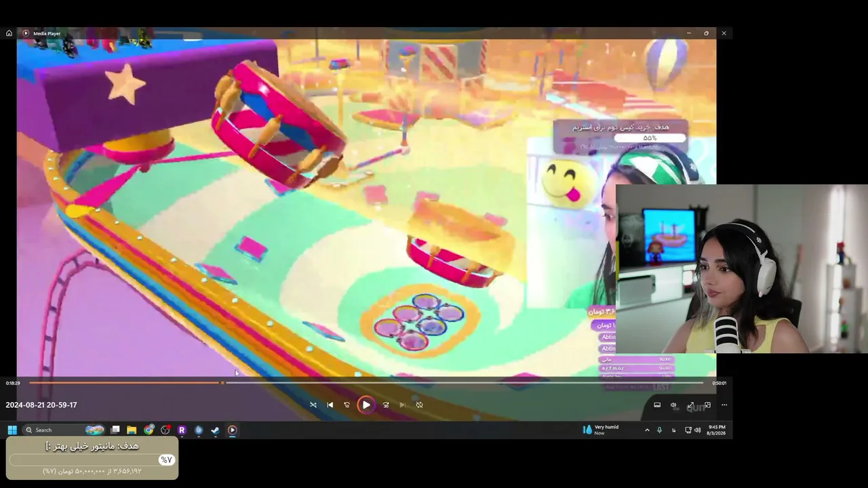Click the donation goal widget

pos(92,458)
